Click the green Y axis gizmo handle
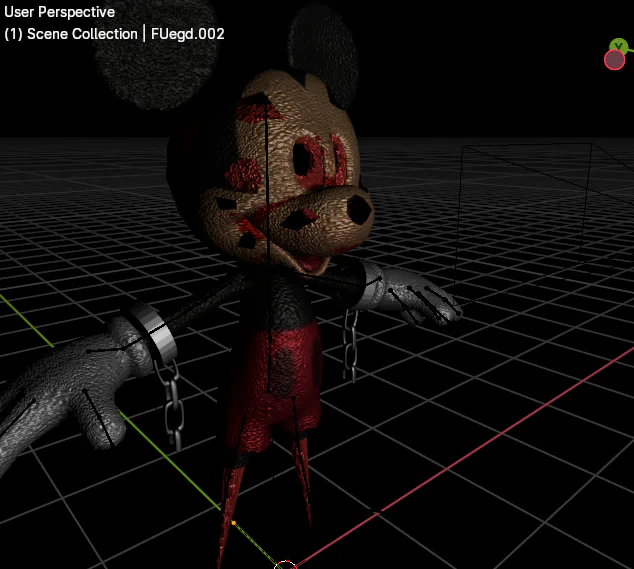This screenshot has height=569, width=634. pyautogui.click(x=619, y=45)
